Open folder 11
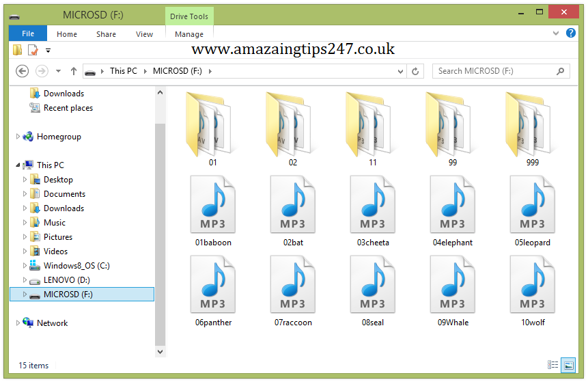Viewport: 588px width, 382px height. 372,129
